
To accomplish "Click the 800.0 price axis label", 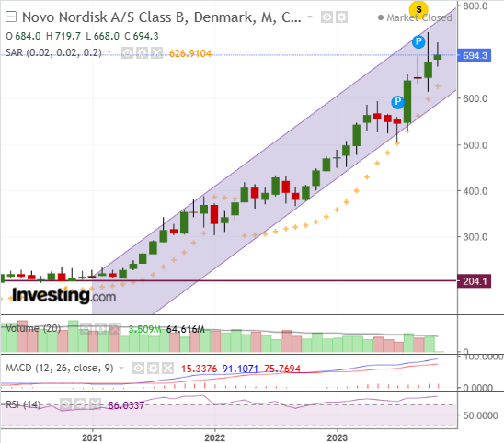I will point(475,6).
